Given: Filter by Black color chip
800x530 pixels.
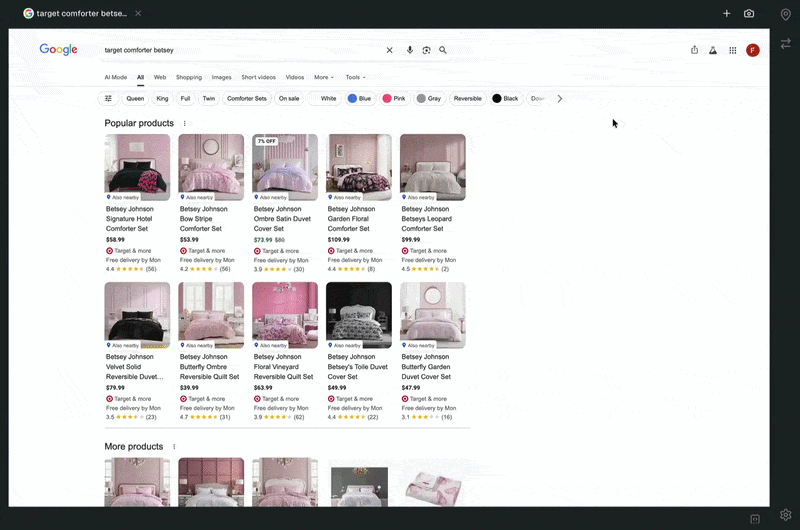Looking at the screenshot, I should click(x=506, y=98).
